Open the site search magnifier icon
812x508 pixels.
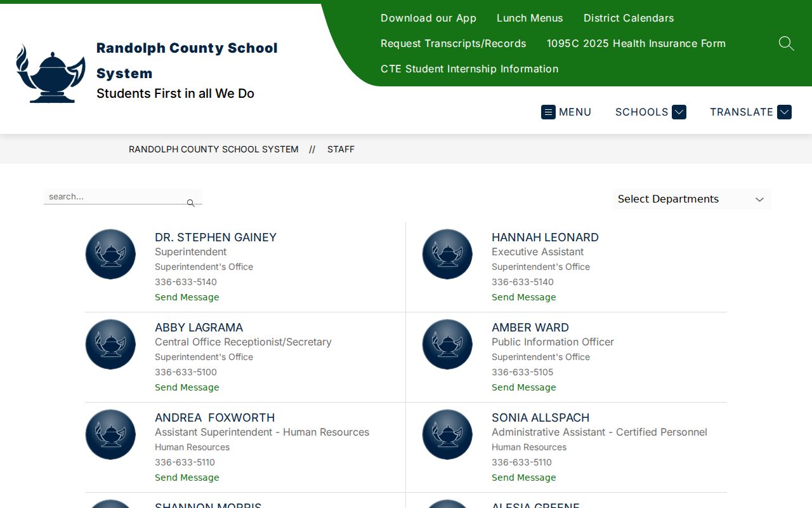click(x=786, y=43)
